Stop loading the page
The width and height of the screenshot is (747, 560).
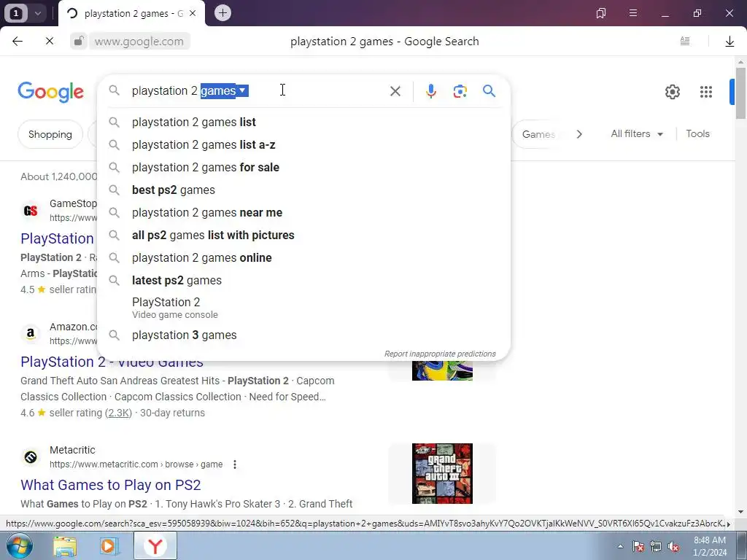point(50,41)
